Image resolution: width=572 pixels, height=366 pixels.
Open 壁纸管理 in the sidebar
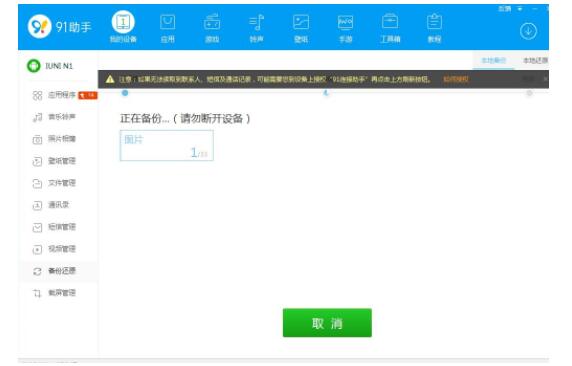point(54,161)
